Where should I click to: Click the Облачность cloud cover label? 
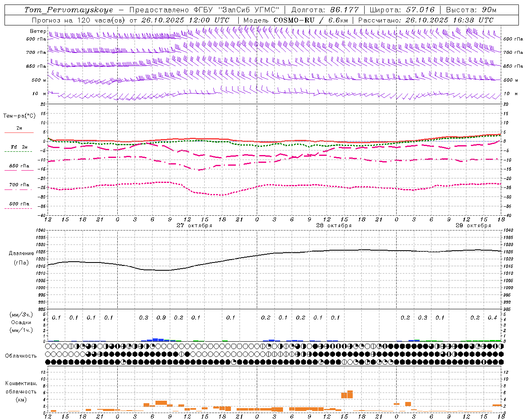[21, 356]
